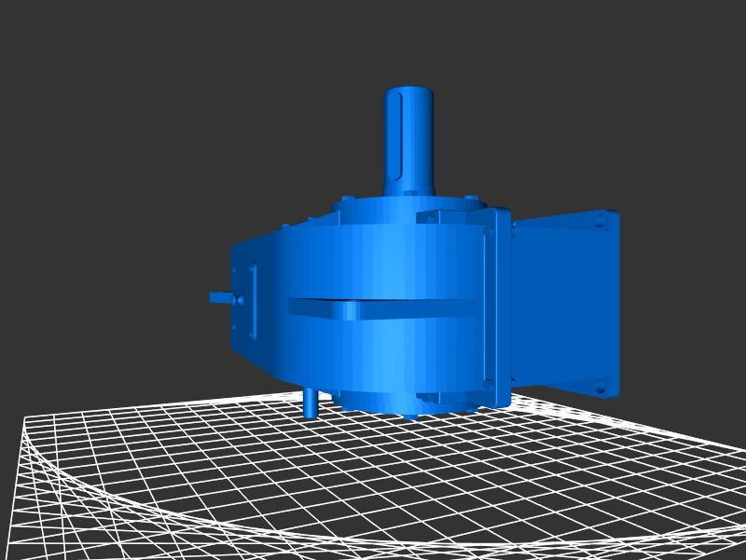Click the right bolt on the top cap
The height and width of the screenshot is (560, 746).
pos(471,198)
